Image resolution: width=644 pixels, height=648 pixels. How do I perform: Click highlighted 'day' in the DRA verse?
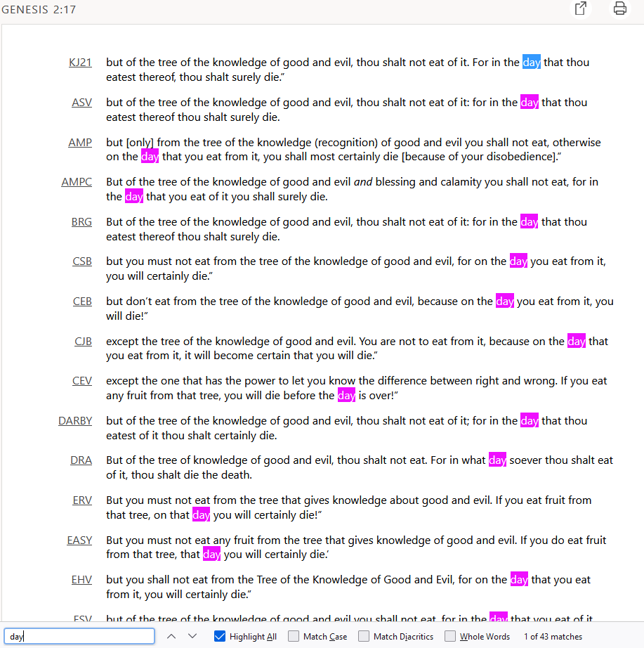coord(497,460)
